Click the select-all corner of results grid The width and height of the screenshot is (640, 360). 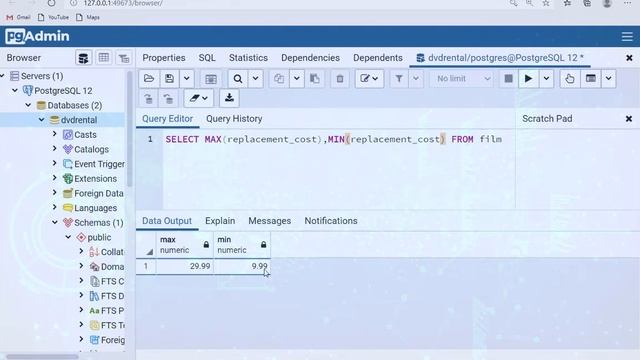pos(146,244)
